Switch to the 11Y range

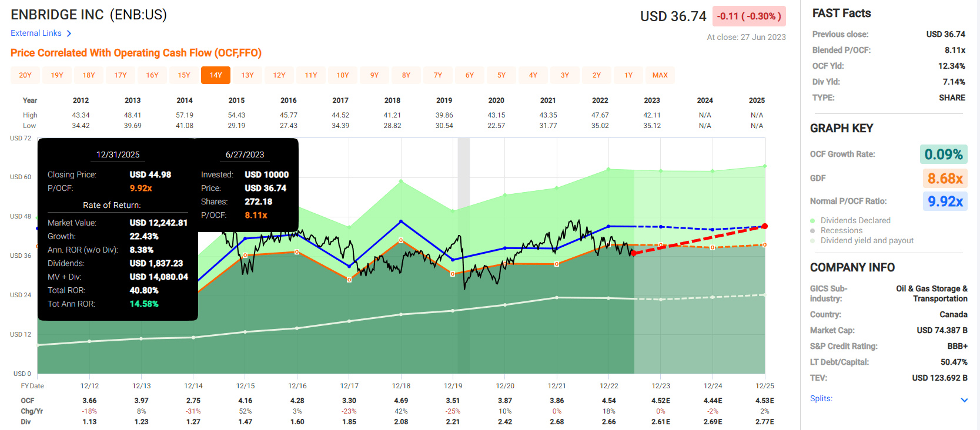coord(311,75)
